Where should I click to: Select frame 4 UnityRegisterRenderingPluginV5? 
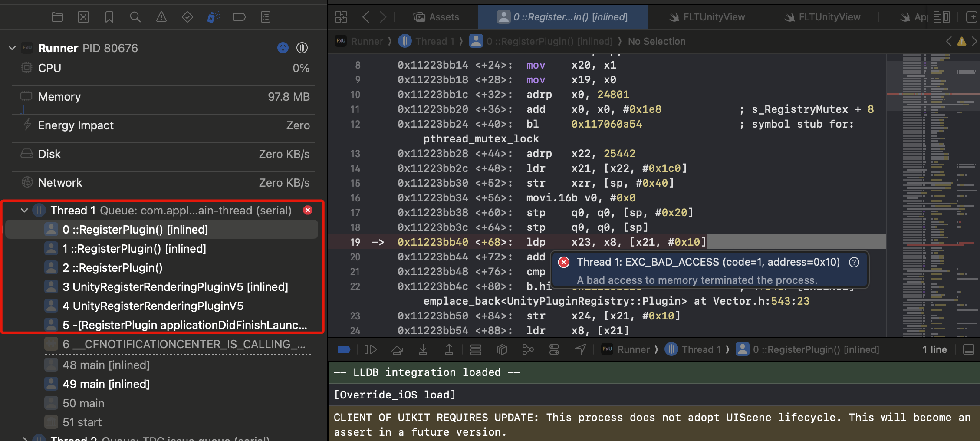pos(161,306)
